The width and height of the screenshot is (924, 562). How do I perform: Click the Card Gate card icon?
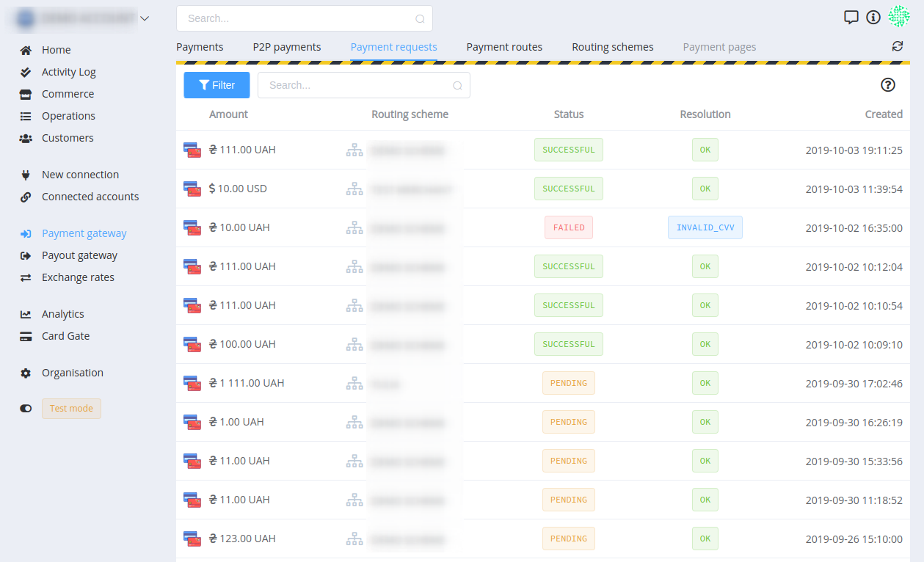[26, 336]
